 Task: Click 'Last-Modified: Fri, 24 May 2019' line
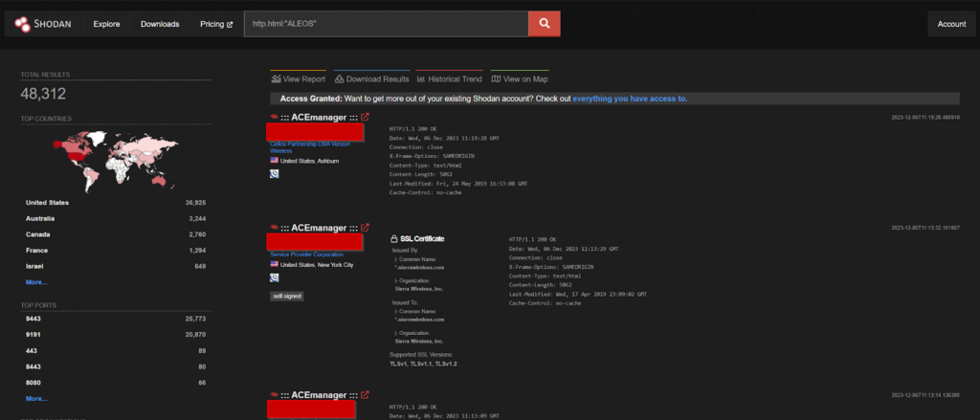tap(458, 184)
